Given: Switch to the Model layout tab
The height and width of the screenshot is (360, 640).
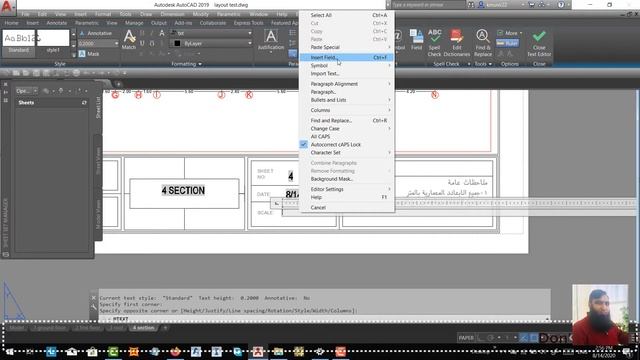Looking at the screenshot, I should coord(17,328).
